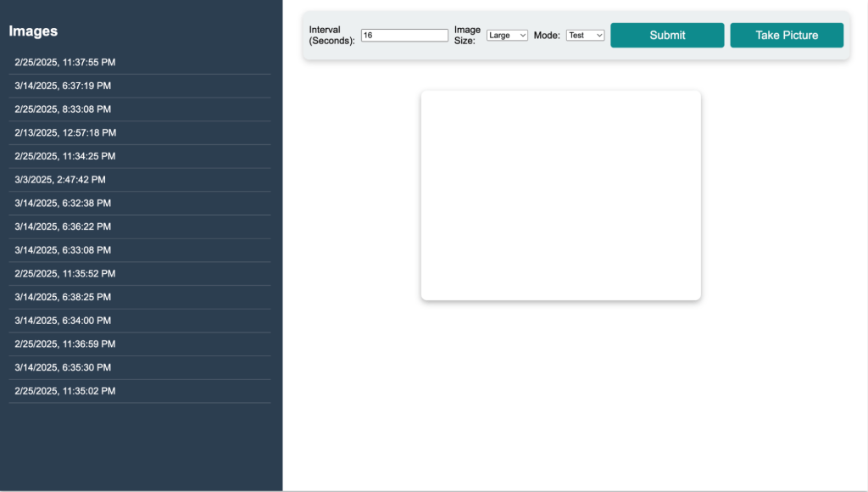Image resolution: width=868 pixels, height=492 pixels.
Task: Click the Submit button
Action: pyautogui.click(x=667, y=36)
